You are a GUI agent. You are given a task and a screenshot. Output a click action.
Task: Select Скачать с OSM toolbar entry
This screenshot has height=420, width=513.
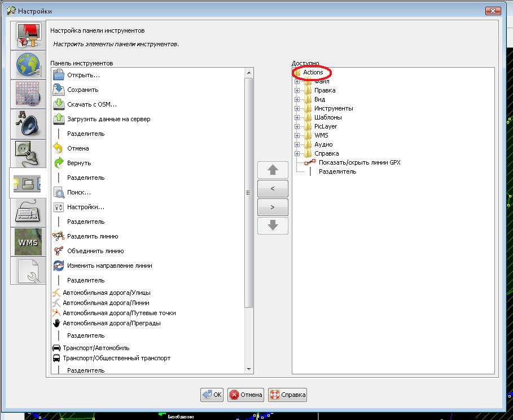(x=91, y=104)
